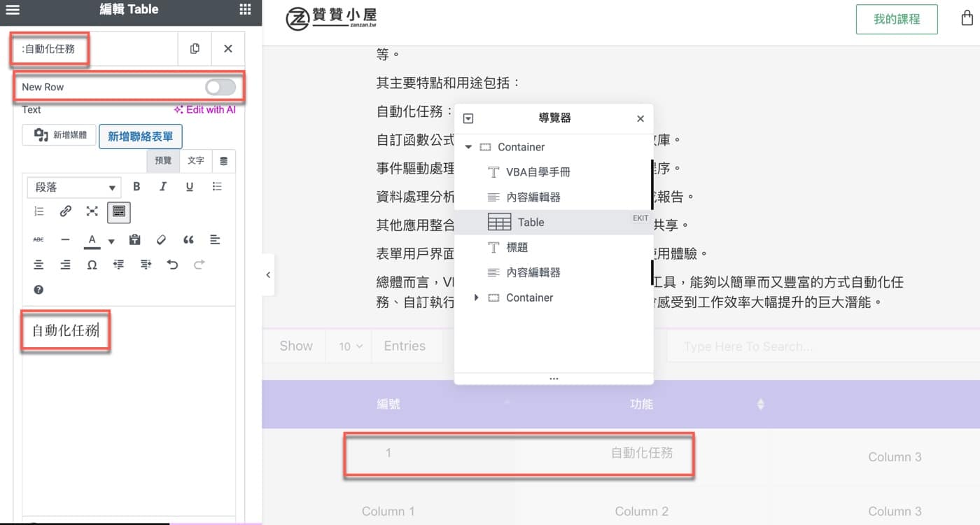This screenshot has width=980, height=525.
Task: Click the 贊贊小屋 site logo
Action: [x=331, y=20]
